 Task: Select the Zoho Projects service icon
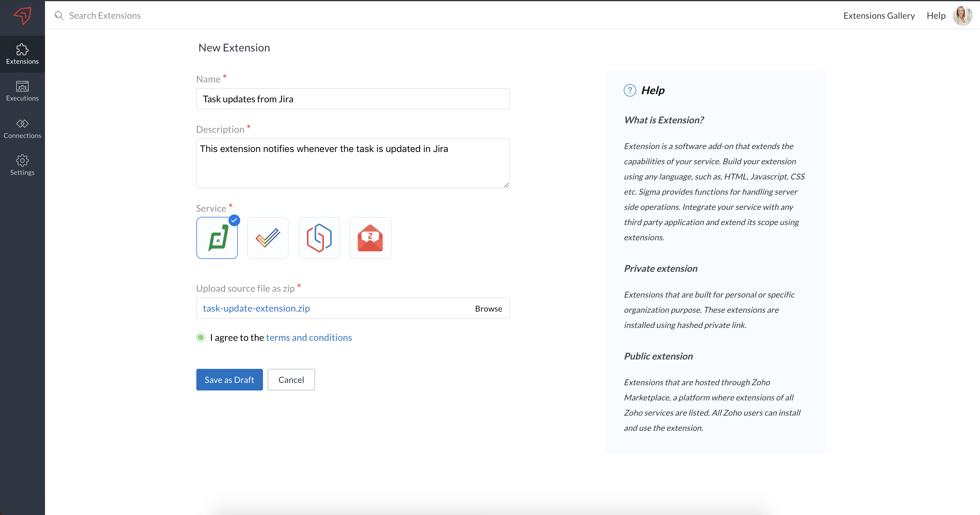coord(217,238)
